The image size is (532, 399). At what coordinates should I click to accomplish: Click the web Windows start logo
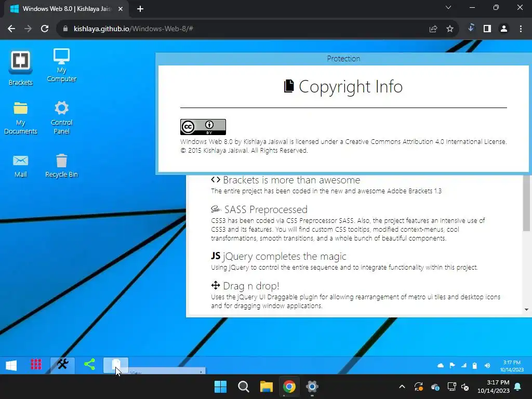[x=11, y=365]
